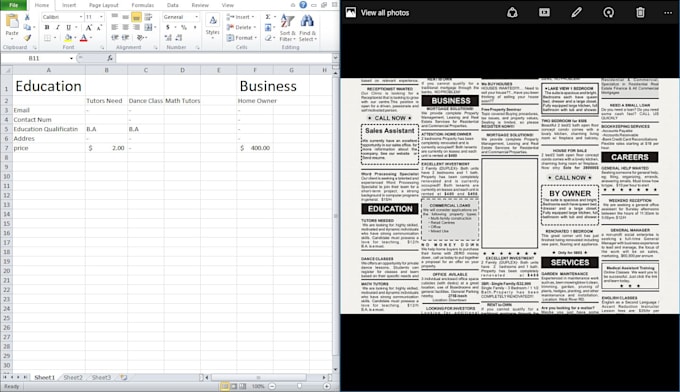Toggle Underline formatting
The width and height of the screenshot is (680, 392).
click(68, 27)
